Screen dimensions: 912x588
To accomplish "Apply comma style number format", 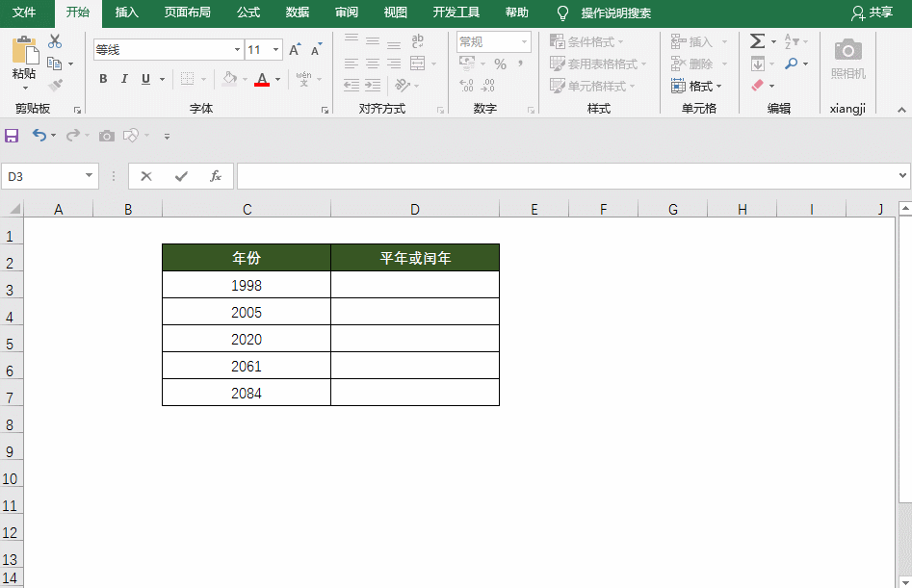I will click(521, 63).
